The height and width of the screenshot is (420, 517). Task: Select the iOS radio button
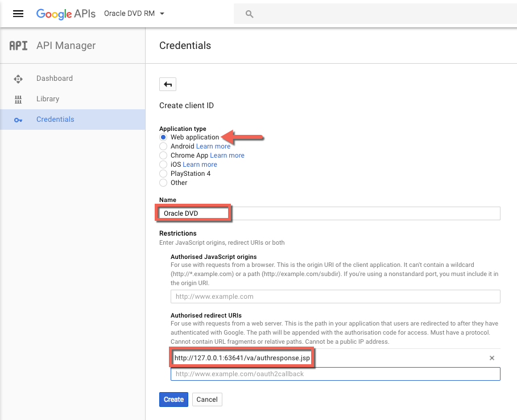pyautogui.click(x=163, y=164)
